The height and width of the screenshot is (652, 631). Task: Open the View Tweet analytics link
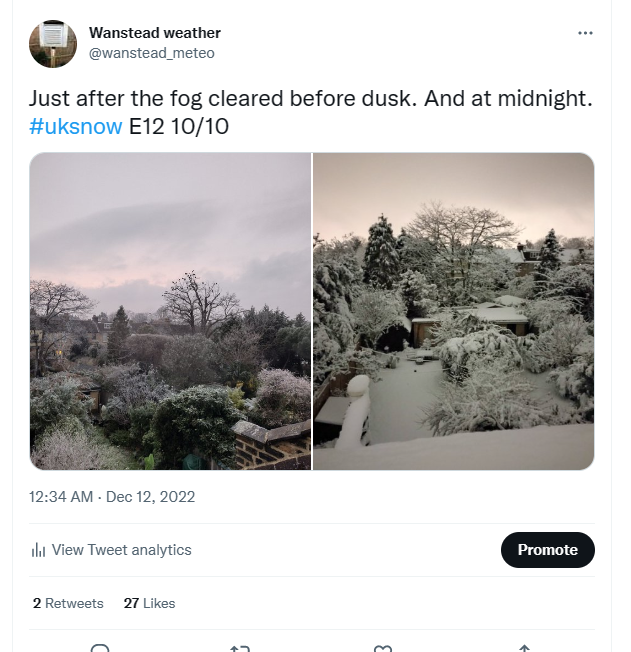pos(121,550)
